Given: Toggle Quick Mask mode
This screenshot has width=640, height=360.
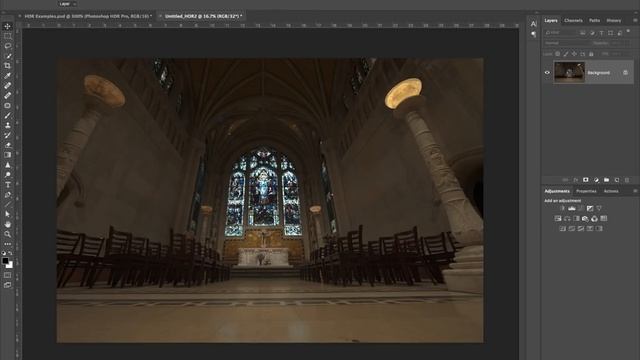Looking at the screenshot, I should (x=7, y=275).
